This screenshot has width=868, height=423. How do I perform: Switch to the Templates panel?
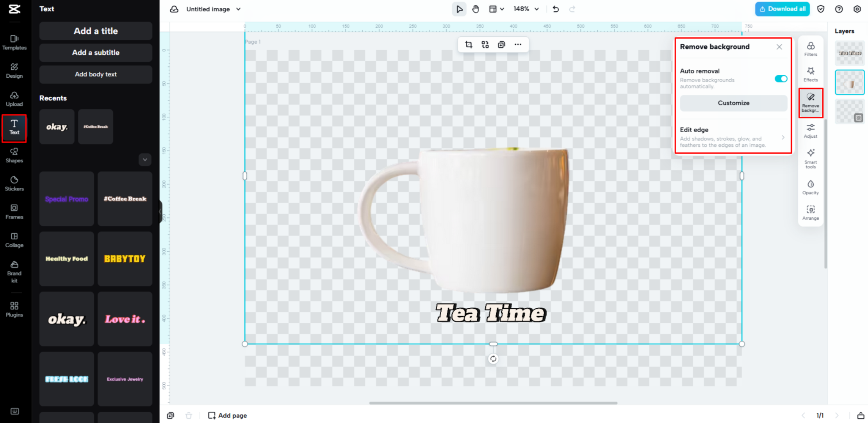14,42
